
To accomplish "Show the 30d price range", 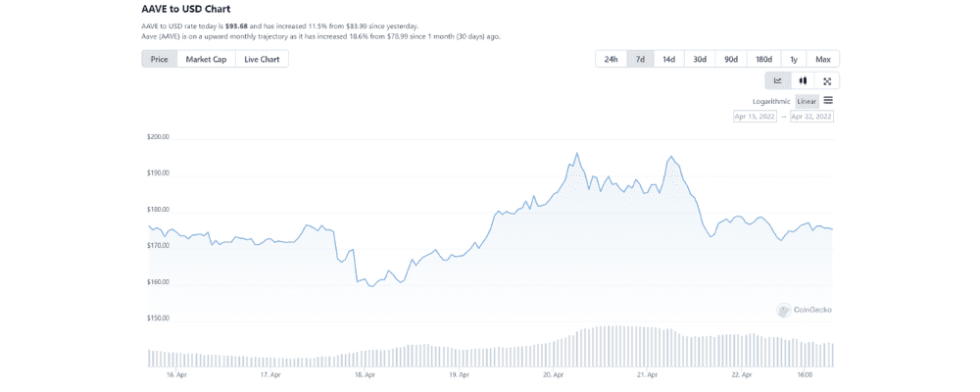I will [x=700, y=59].
